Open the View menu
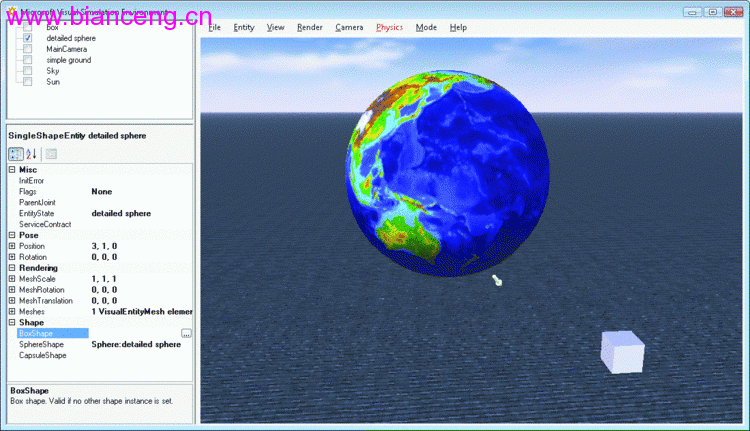Image resolution: width=750 pixels, height=431 pixels. [x=275, y=27]
